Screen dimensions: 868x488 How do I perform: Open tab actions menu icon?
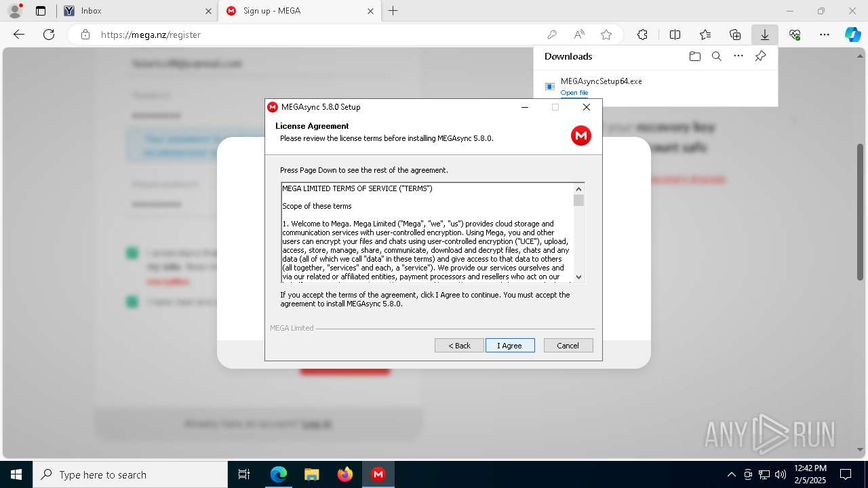coord(41,11)
